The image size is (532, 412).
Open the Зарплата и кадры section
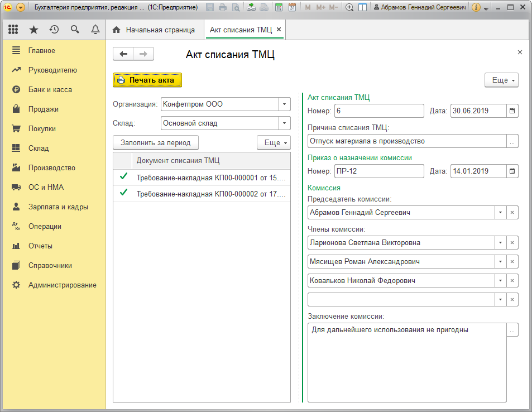[x=58, y=207]
